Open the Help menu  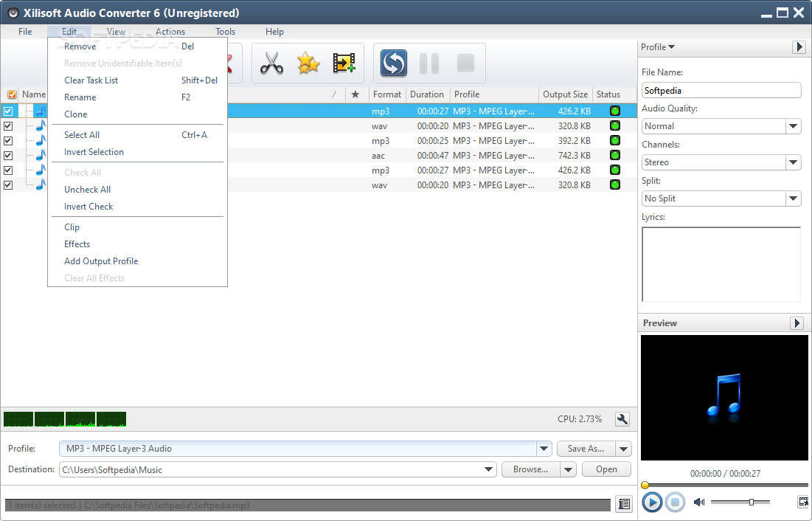274,32
